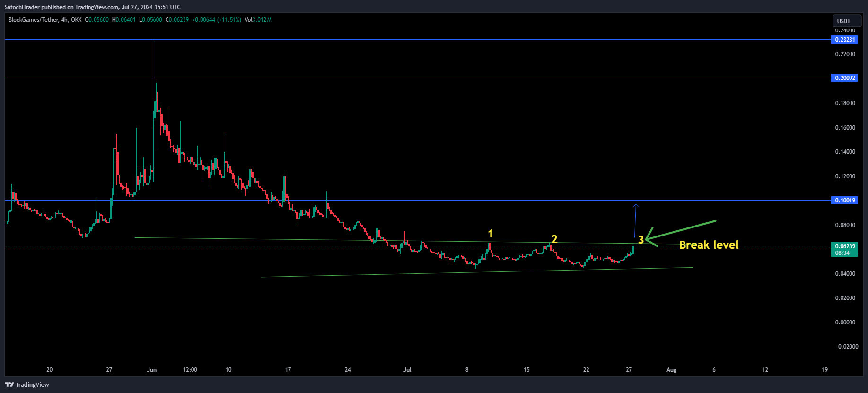Click the 0.04000 price axis label
Viewport: 868px width, 393px height.
coord(845,274)
